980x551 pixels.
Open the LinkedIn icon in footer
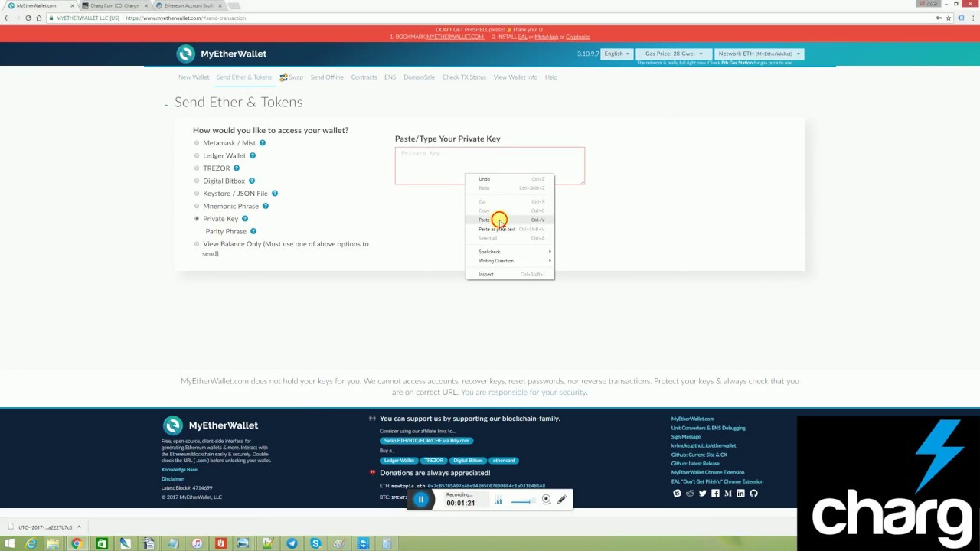pos(740,494)
